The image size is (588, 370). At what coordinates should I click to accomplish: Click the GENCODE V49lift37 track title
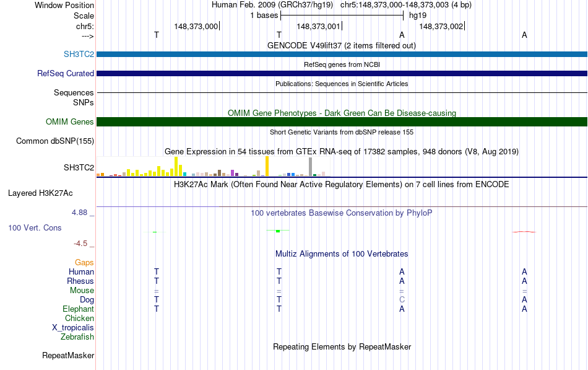[341, 45]
